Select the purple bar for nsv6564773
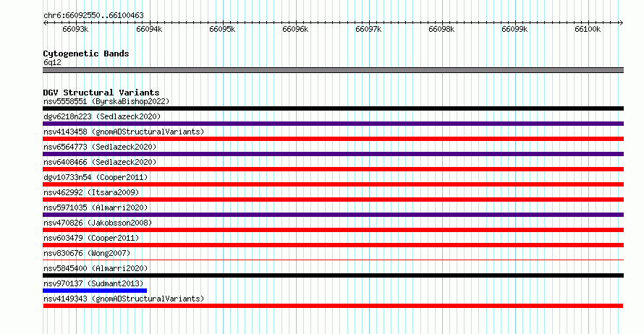The width and height of the screenshot is (644, 334). pyautogui.click(x=333, y=154)
